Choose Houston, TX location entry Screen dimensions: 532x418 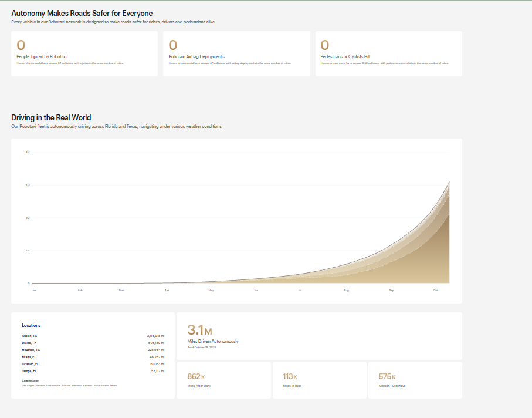pos(93,350)
